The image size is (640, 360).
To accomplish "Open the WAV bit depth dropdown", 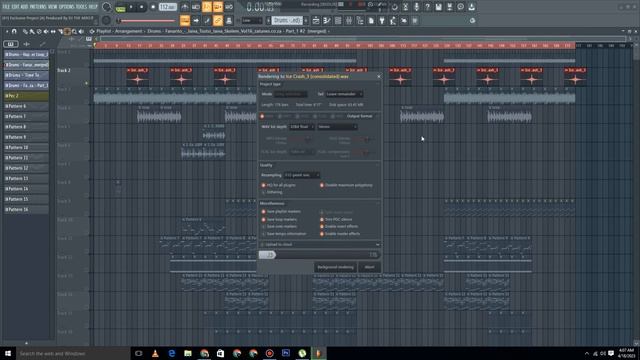I will coord(302,127).
